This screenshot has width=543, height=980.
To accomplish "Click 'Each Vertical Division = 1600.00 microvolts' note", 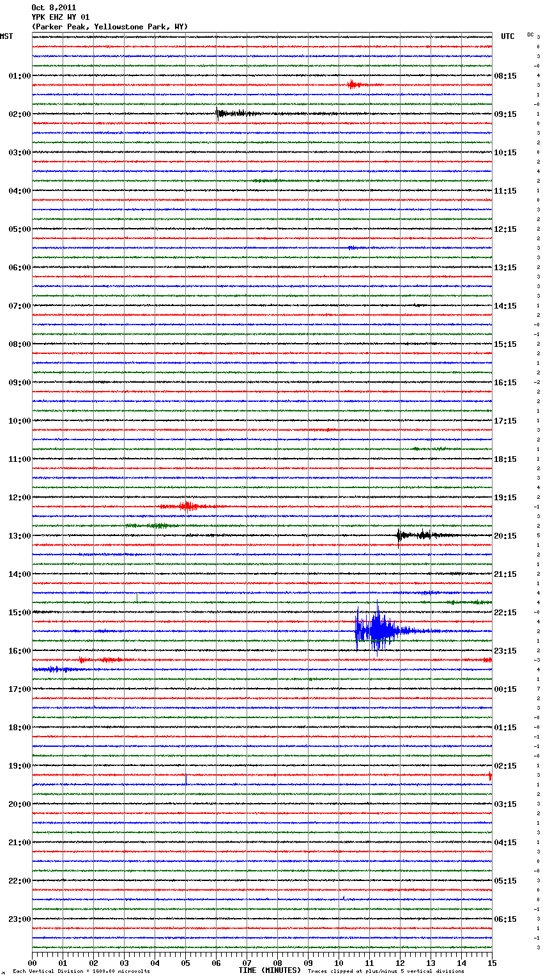I will pyautogui.click(x=81, y=972).
